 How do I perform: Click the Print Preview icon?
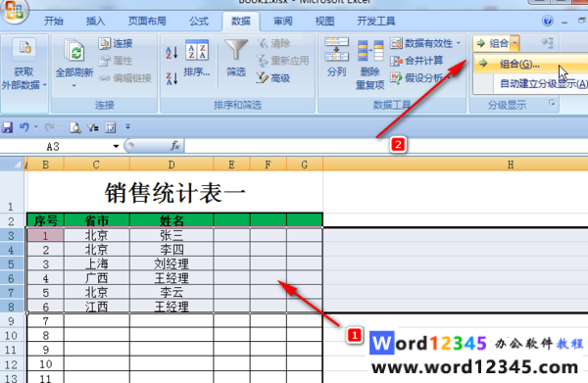75,127
